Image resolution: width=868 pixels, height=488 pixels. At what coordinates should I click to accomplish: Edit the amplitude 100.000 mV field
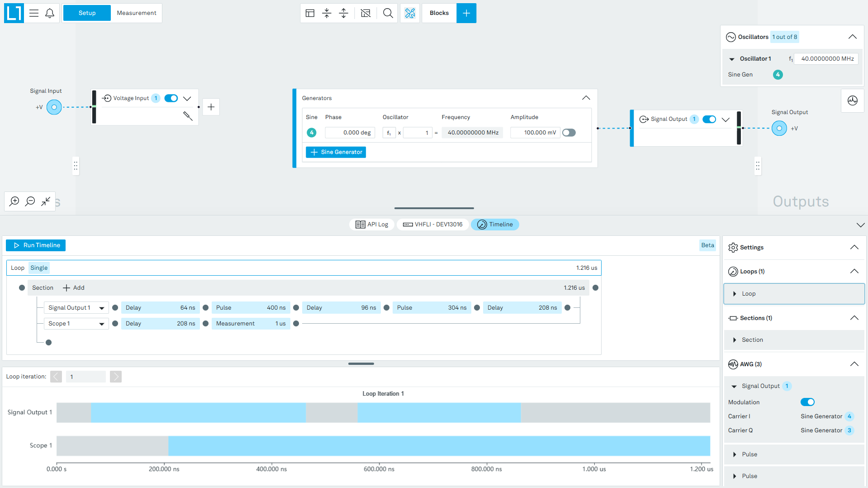click(x=535, y=133)
